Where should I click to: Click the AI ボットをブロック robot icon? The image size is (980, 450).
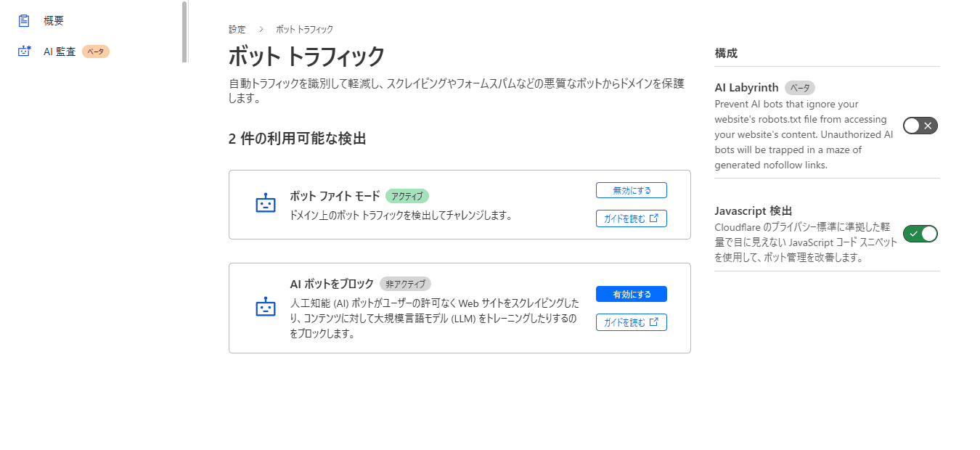pos(266,308)
